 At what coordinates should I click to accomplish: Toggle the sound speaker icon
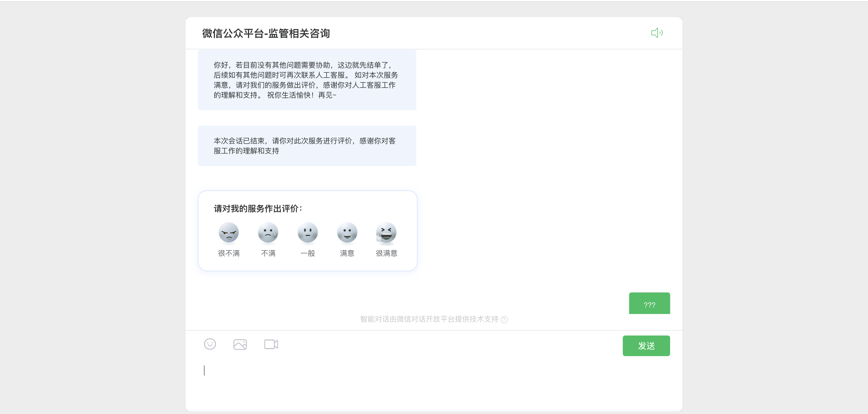[656, 33]
